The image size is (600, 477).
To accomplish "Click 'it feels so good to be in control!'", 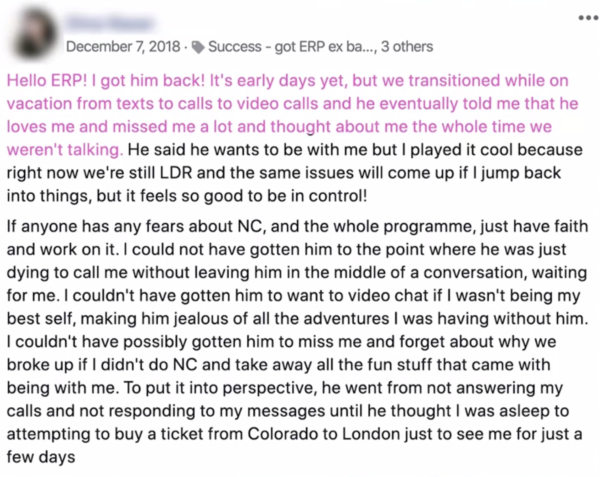I will pos(246,196).
